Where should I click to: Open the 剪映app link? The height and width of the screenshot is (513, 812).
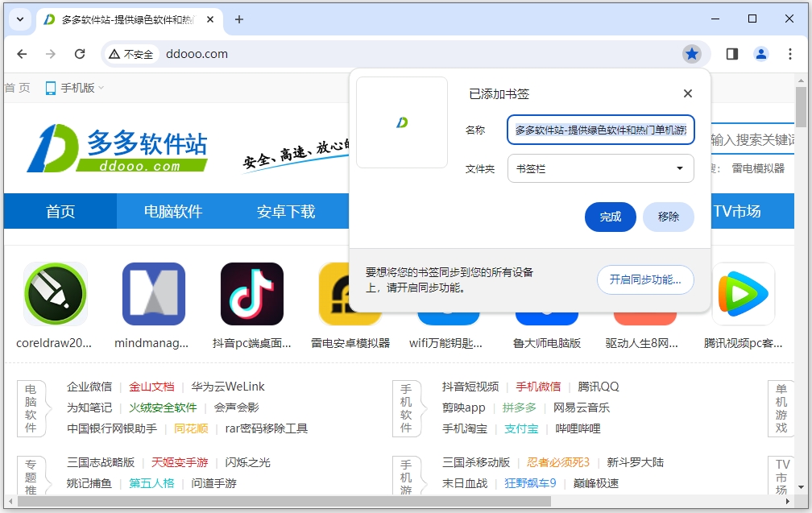(463, 408)
